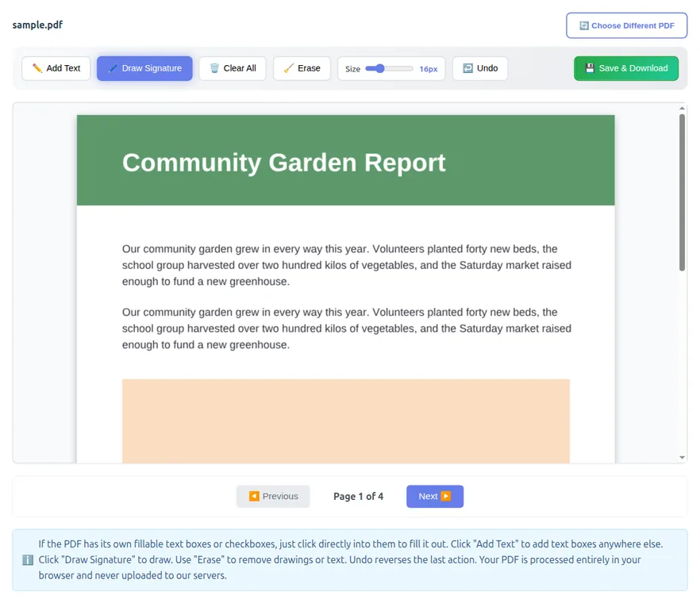Click the scroll down arrow of the PDF viewer

click(x=682, y=458)
